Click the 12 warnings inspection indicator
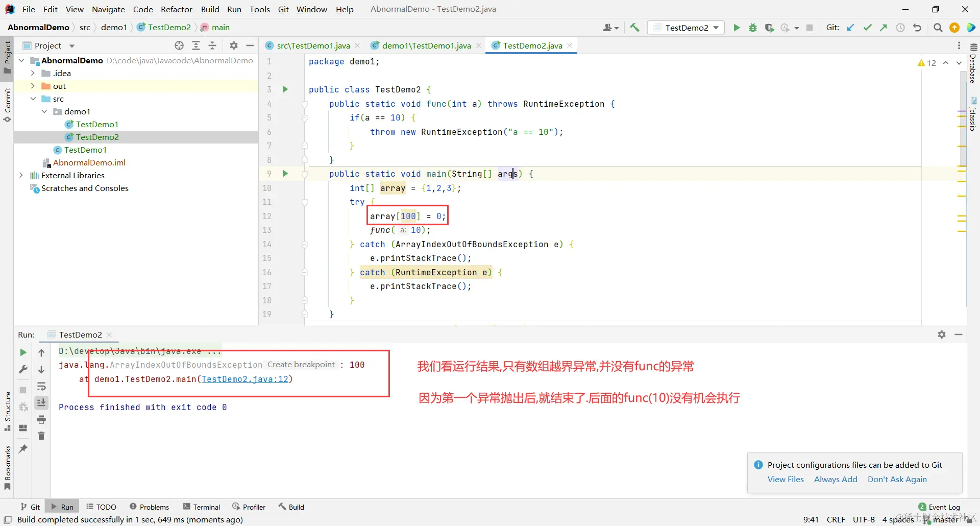This screenshot has height=526, width=980. click(927, 63)
